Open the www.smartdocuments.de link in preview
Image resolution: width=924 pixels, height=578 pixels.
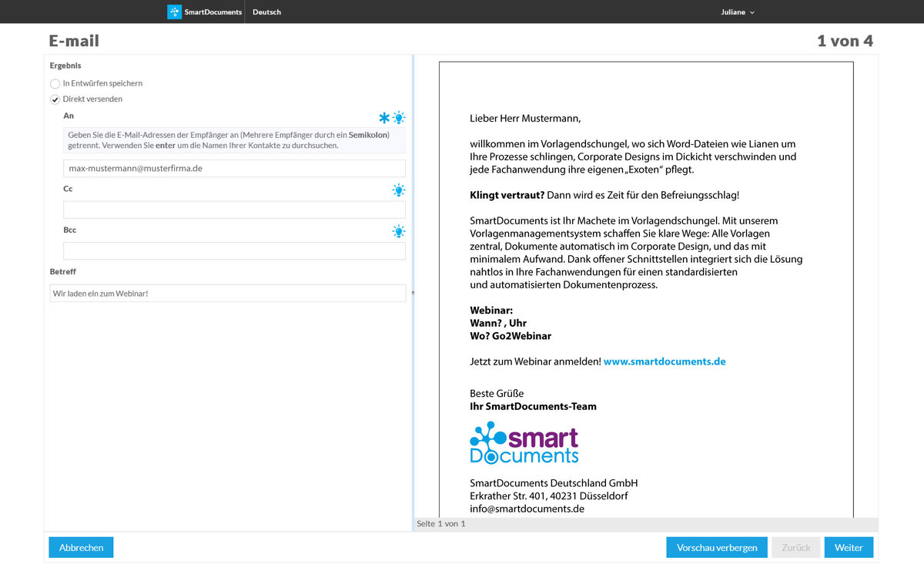[x=664, y=361]
